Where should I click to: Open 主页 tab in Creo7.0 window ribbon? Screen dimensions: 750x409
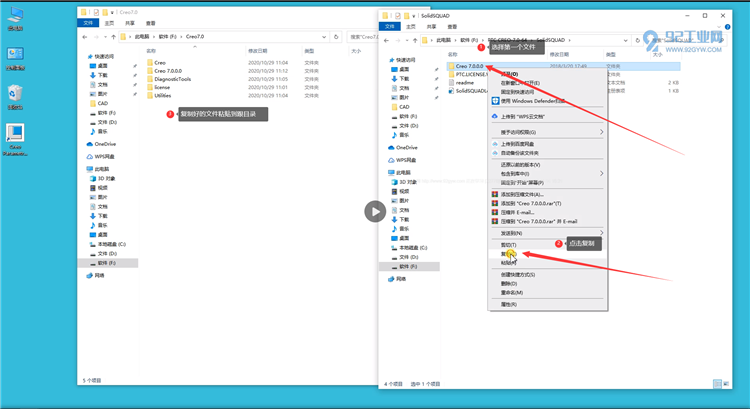coord(110,23)
